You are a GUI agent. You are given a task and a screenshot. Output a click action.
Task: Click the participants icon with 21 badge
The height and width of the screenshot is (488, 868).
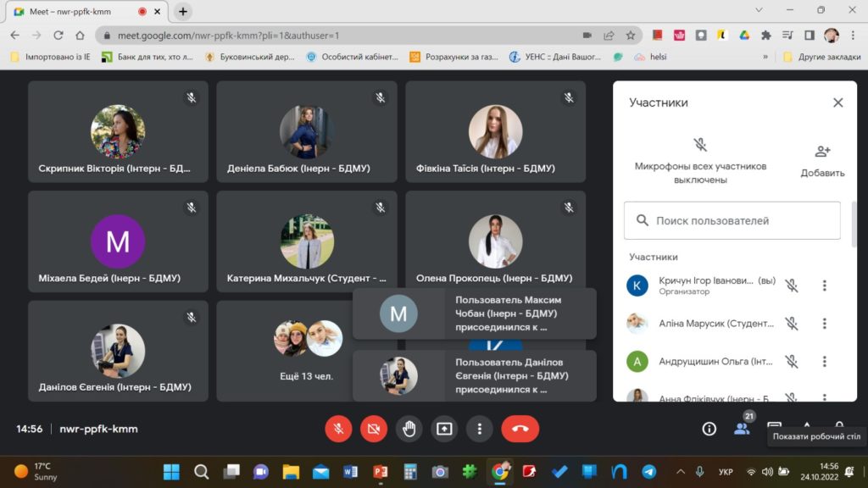pyautogui.click(x=743, y=428)
